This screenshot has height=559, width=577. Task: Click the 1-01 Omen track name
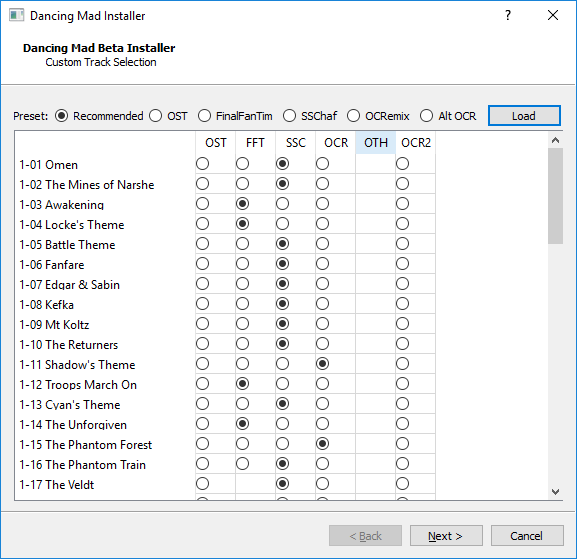click(49, 165)
